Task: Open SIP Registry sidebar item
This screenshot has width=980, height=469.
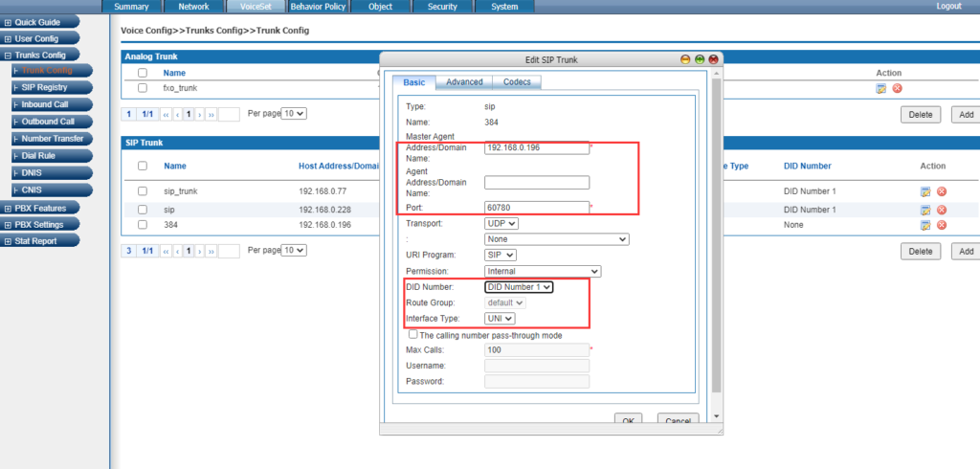Action: coord(52,87)
